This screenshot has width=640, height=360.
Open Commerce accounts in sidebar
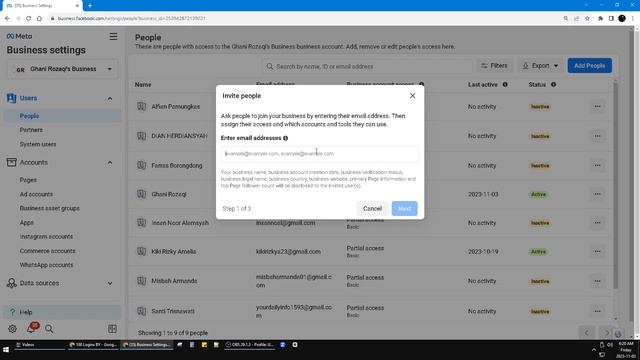(x=47, y=251)
